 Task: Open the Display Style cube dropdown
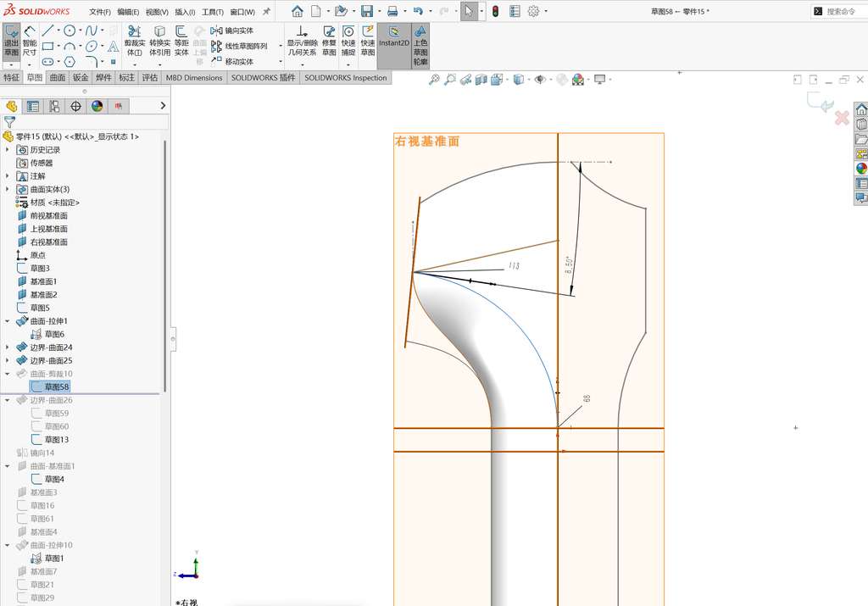pos(530,80)
